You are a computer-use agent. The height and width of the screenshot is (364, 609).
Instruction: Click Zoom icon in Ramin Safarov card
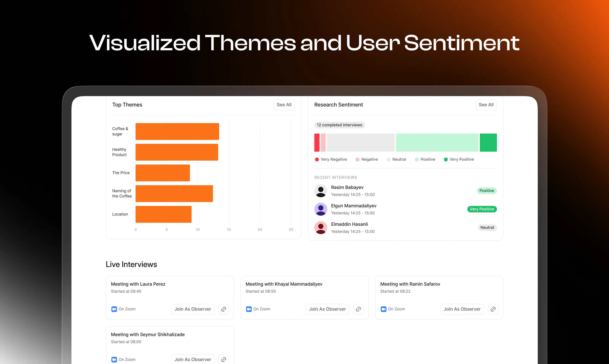point(384,309)
